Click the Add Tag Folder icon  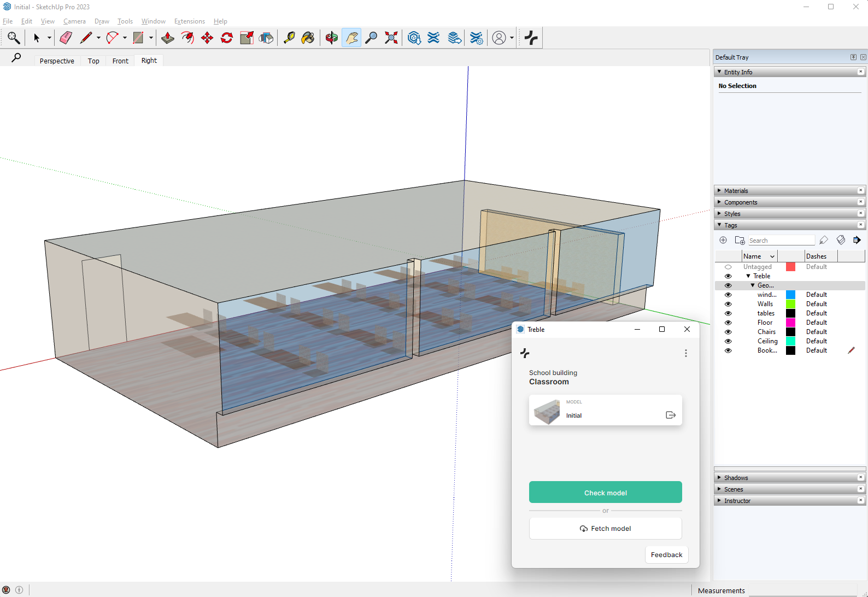(x=740, y=240)
